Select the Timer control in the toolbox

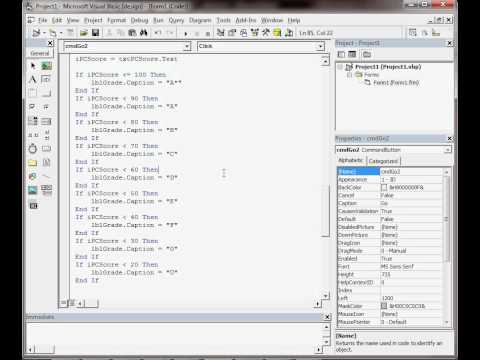click(33, 149)
